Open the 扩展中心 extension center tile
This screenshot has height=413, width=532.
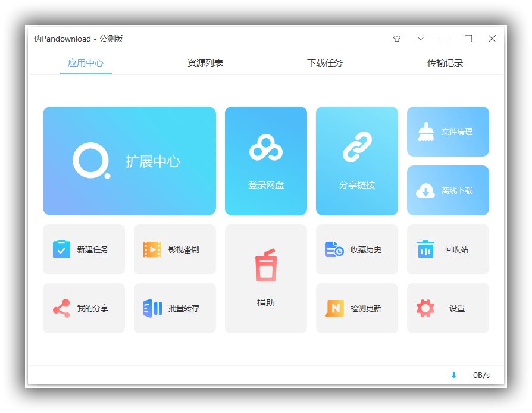coord(129,161)
